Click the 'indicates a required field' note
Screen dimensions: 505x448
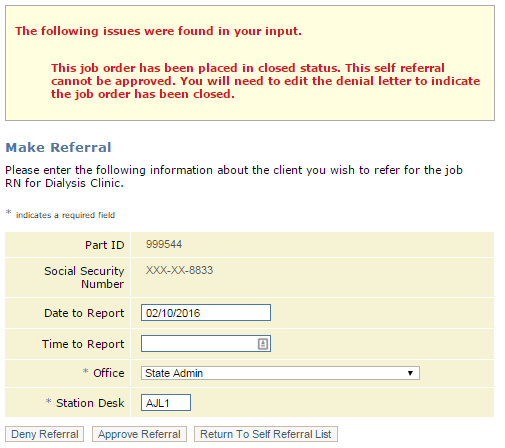pyautogui.click(x=65, y=215)
